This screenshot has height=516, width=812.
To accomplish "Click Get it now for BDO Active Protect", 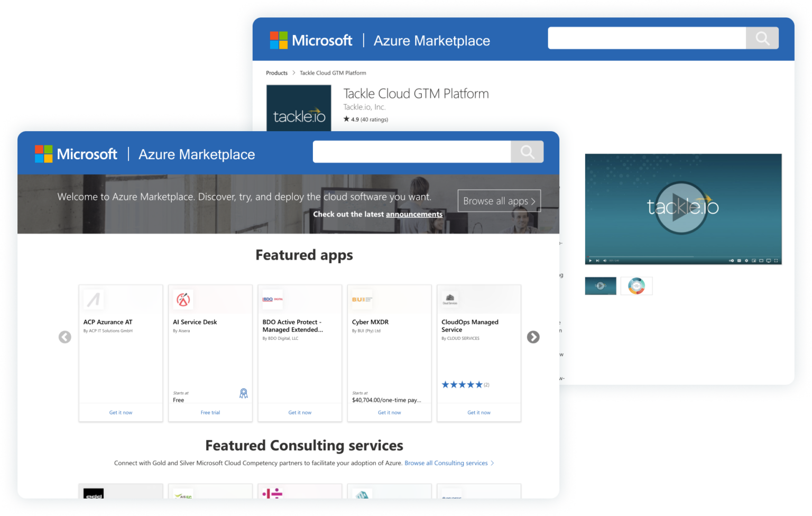I will click(300, 412).
